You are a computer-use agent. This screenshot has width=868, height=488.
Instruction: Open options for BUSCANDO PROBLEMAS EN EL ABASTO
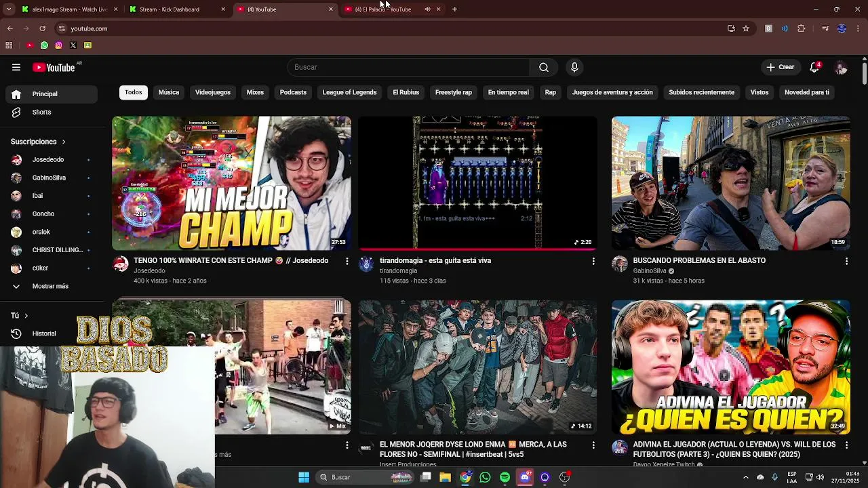(x=846, y=261)
